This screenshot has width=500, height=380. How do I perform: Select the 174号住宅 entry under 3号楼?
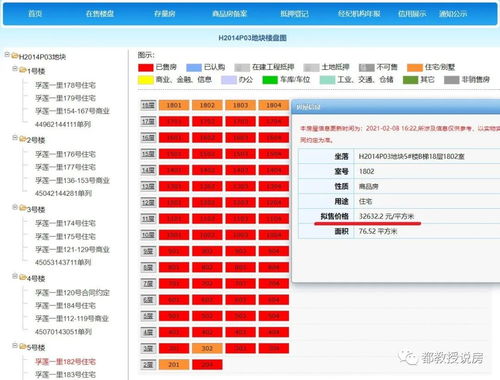(x=65, y=223)
